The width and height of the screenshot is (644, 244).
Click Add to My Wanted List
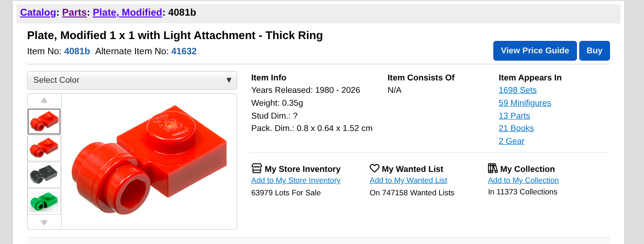(408, 181)
